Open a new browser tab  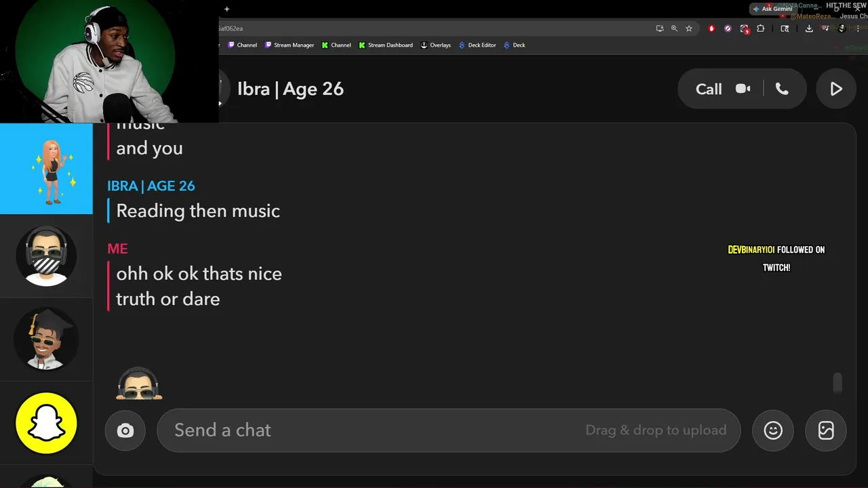point(226,9)
